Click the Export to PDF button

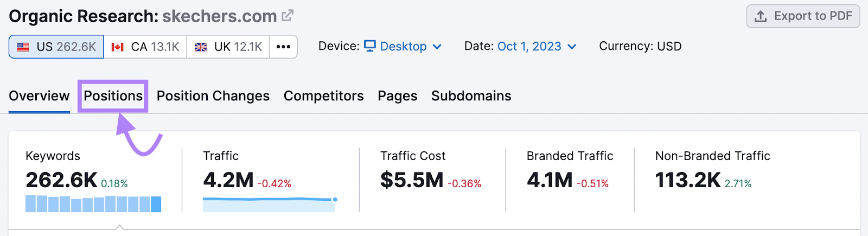click(x=803, y=16)
